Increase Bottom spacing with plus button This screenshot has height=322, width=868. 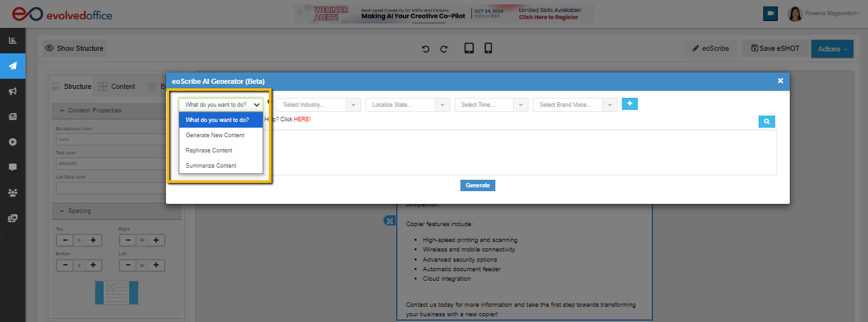coord(93,265)
